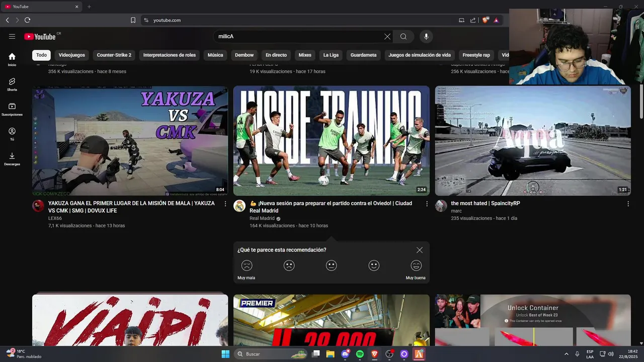Select the neutral face rating
The image size is (644, 362).
331,265
